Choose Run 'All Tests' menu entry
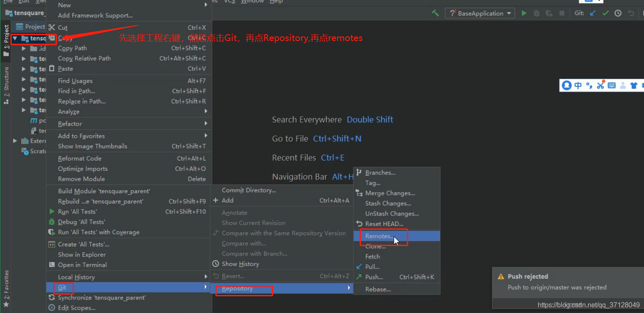Image resolution: width=644 pixels, height=313 pixels. (x=129, y=212)
